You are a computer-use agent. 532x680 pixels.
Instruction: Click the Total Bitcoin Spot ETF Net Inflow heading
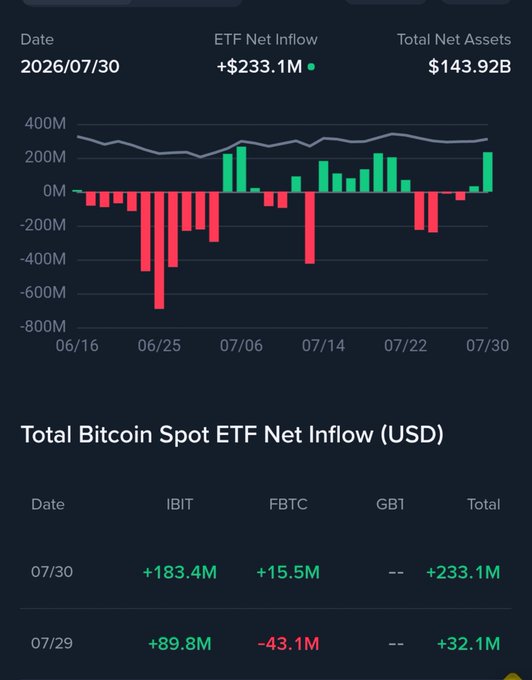point(232,434)
